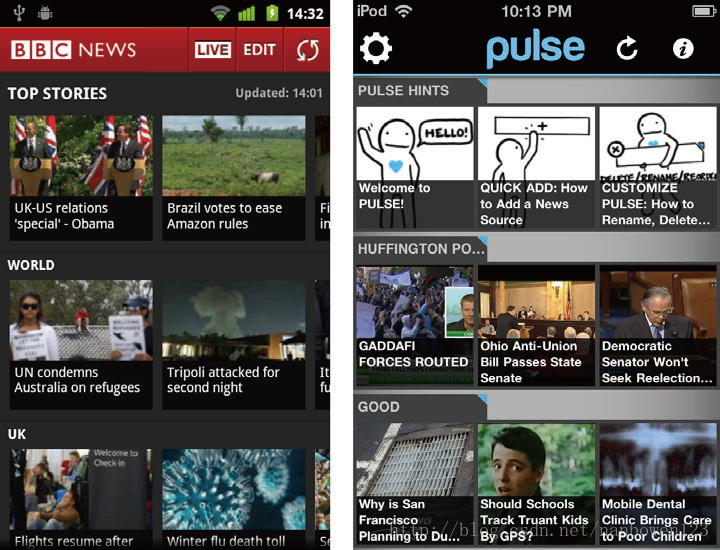Open the Mobile Dental Clinic story tile

tap(658, 483)
